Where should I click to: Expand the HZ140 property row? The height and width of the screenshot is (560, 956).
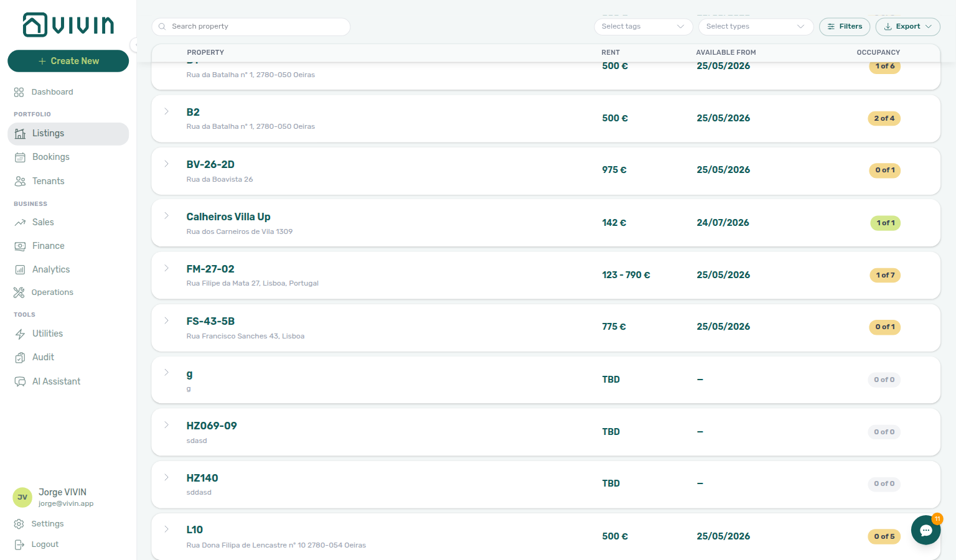tap(167, 477)
